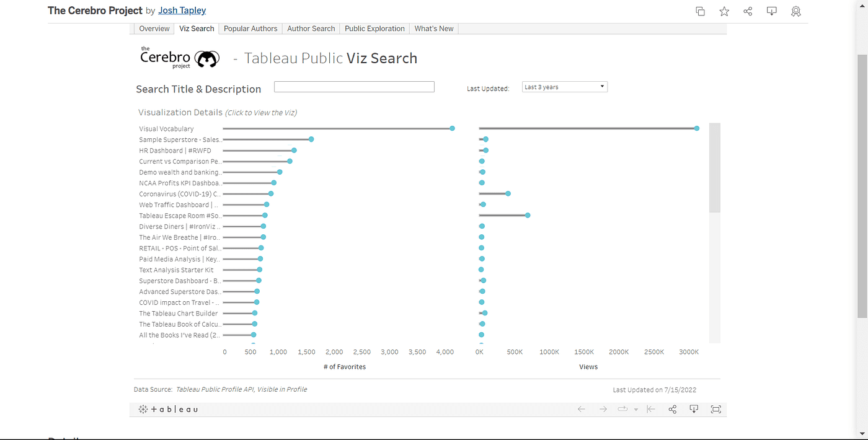Select the Sample Superstore - Sales row
The width and height of the screenshot is (868, 440).
click(180, 139)
